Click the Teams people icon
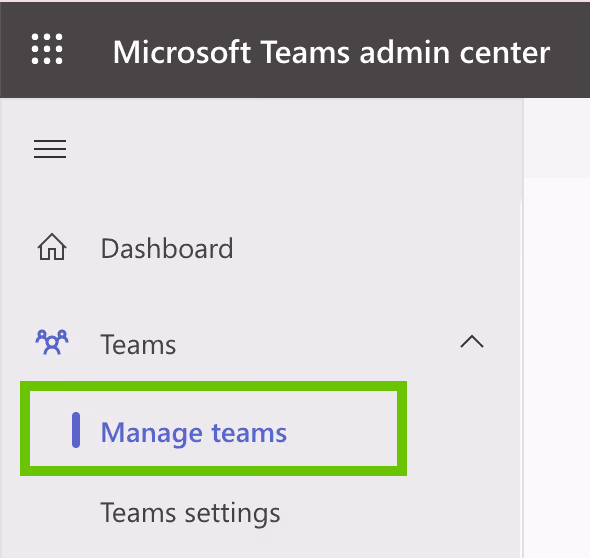Image resolution: width=590 pixels, height=558 pixels. pyautogui.click(x=52, y=342)
